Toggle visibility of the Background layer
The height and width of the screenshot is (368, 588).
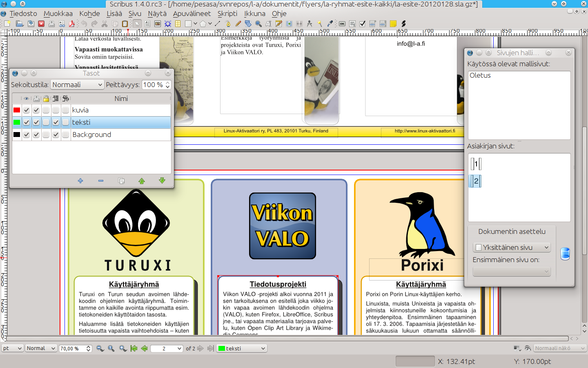[27, 135]
